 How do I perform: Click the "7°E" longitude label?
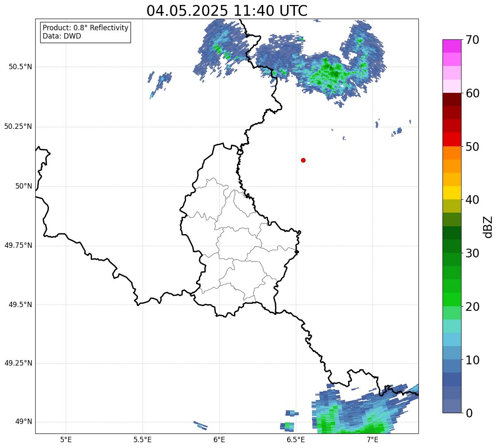(372, 440)
